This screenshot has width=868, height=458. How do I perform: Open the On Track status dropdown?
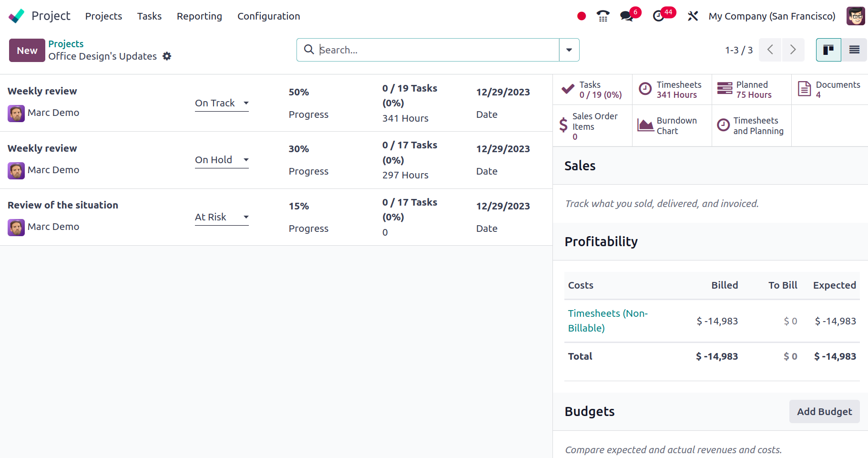(x=222, y=103)
